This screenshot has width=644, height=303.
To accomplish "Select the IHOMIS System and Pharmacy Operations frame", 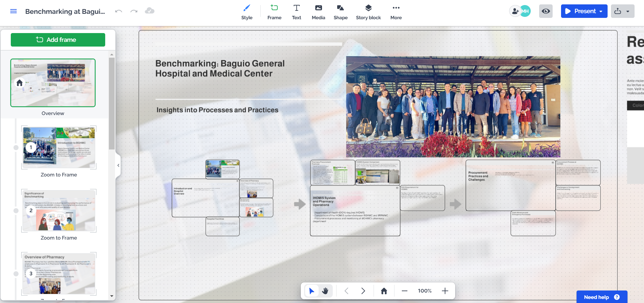I will tap(355, 211).
